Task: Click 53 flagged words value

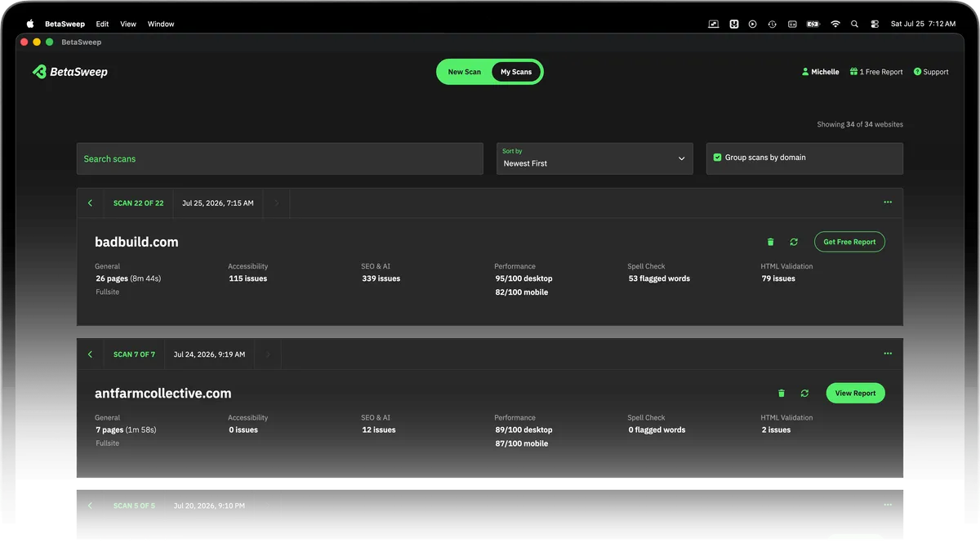Action: 659,278
